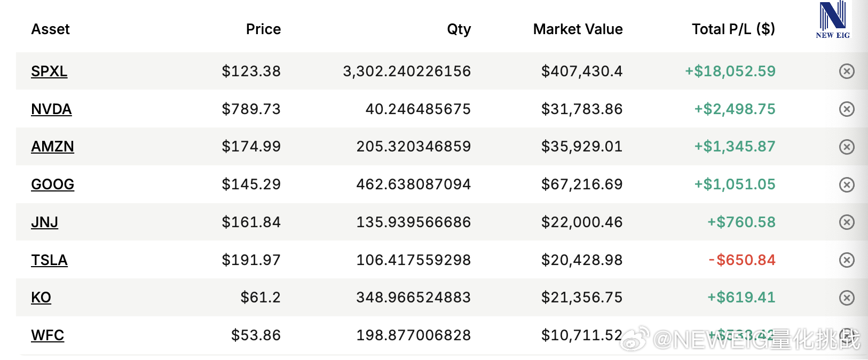
Task: Click the TSLA ticker link
Action: click(x=49, y=260)
